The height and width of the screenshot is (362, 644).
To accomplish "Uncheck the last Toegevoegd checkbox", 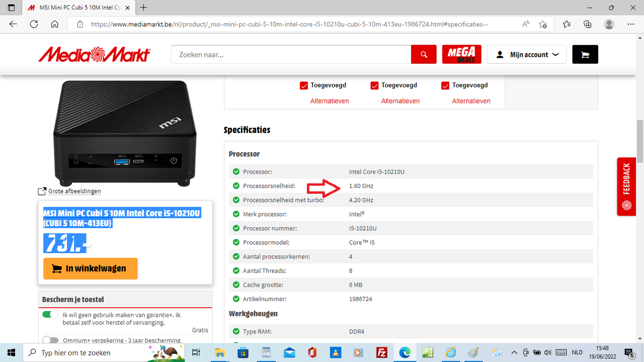I will (x=445, y=85).
